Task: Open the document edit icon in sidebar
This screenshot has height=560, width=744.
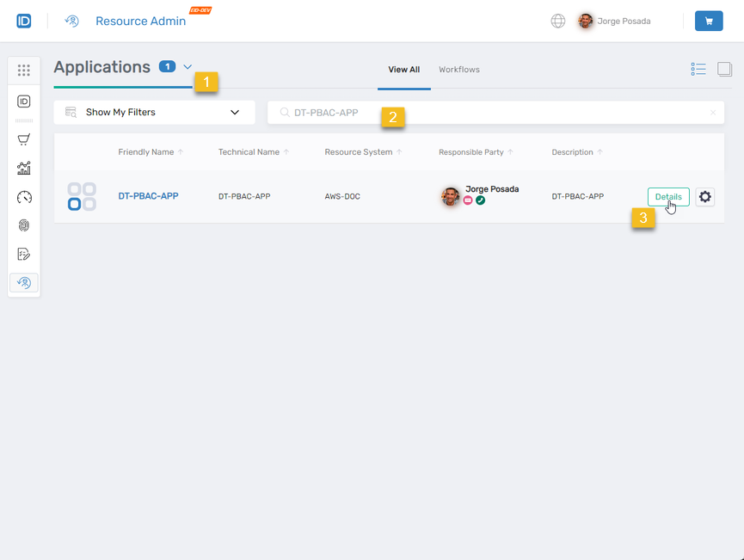Action: point(23,254)
